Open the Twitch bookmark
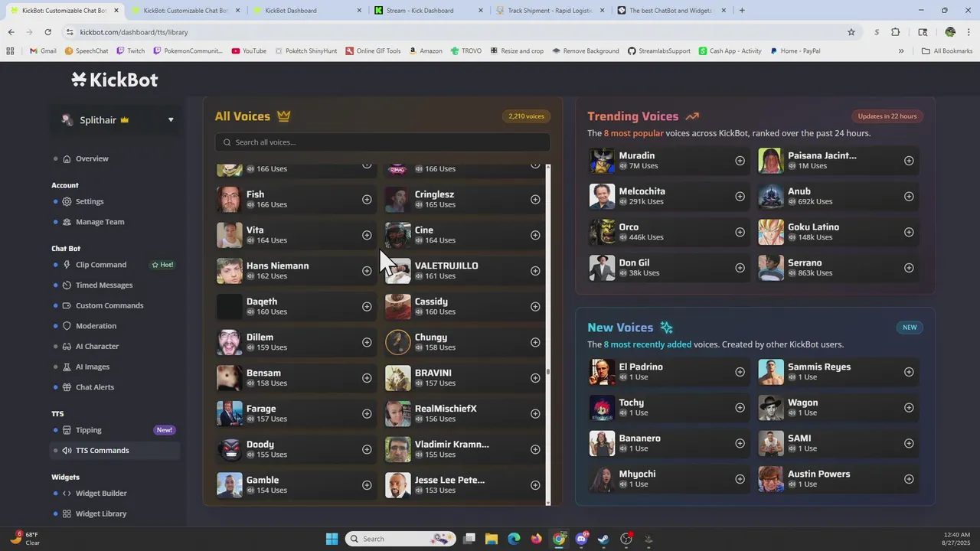Screen dimensions: 980x551 [130, 51]
